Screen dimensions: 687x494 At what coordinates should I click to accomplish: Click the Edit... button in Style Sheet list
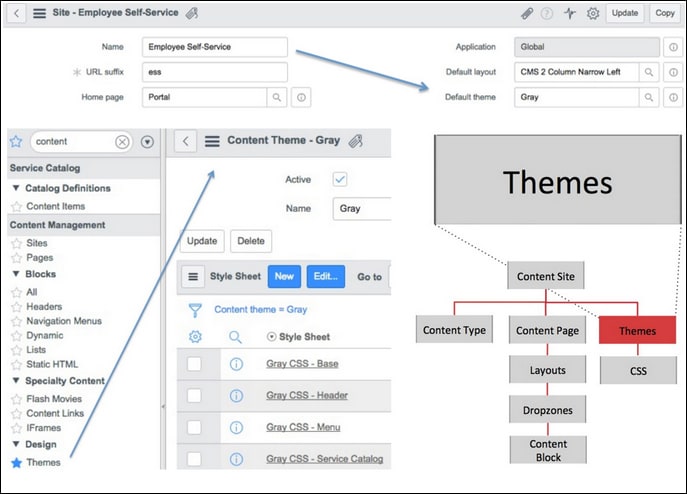[326, 277]
